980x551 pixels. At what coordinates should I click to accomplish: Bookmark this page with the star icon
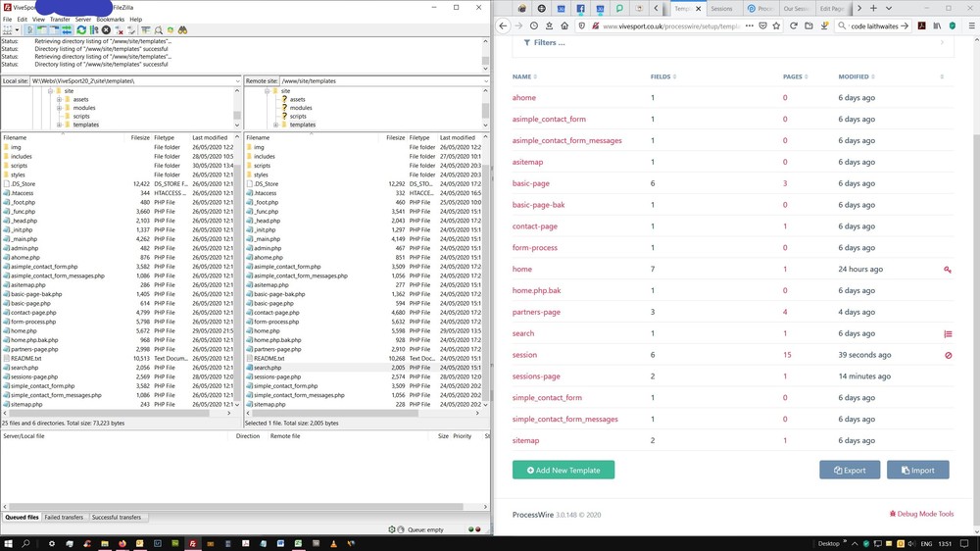pyautogui.click(x=775, y=26)
